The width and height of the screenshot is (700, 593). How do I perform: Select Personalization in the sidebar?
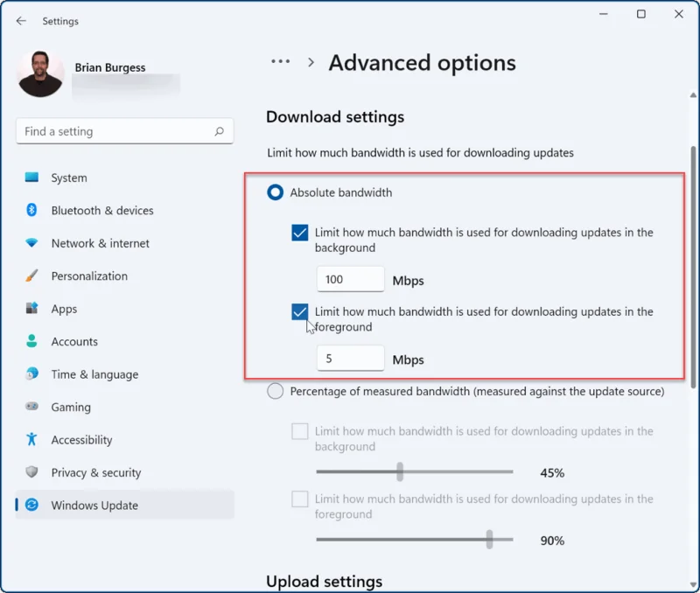(124, 276)
